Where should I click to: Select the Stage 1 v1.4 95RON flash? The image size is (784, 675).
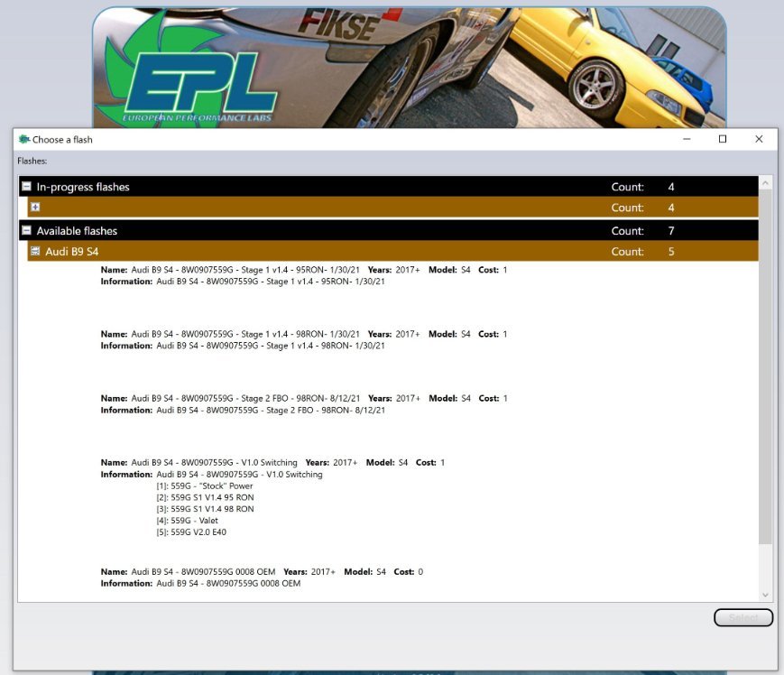click(303, 275)
